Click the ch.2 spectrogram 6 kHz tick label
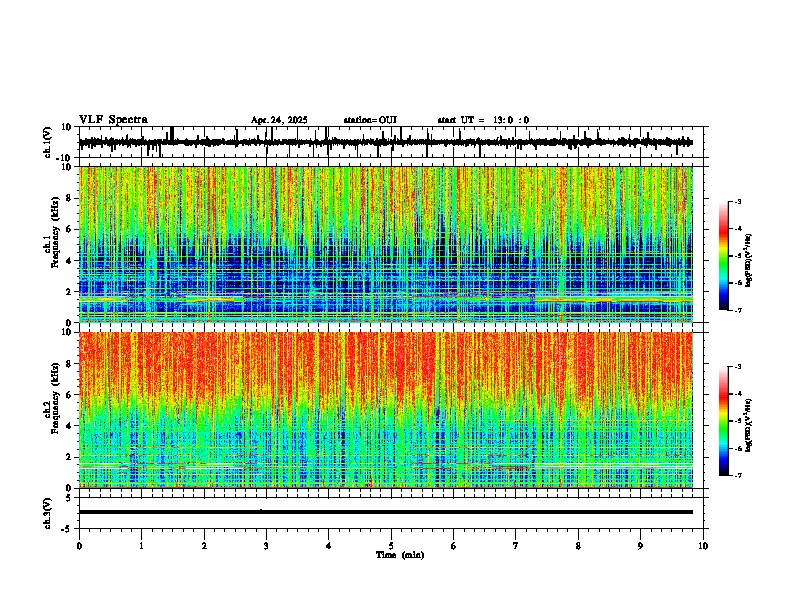This screenshot has height=612, width=792. [70, 395]
